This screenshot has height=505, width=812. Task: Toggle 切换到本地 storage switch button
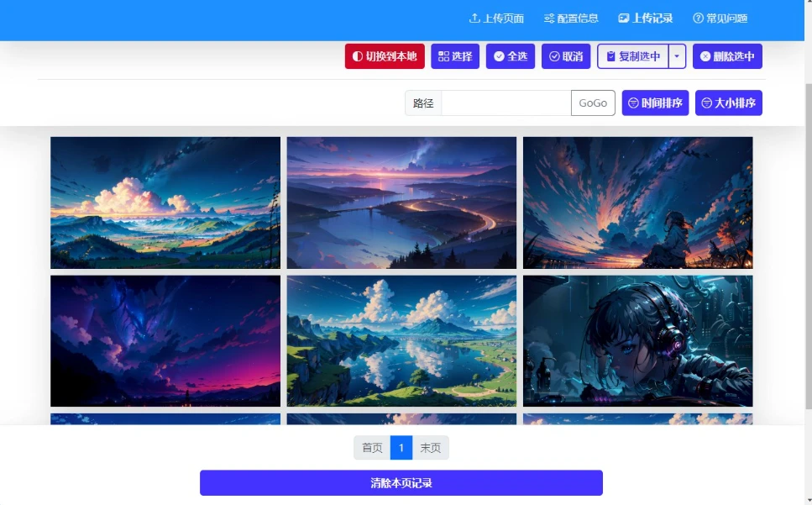coord(385,56)
